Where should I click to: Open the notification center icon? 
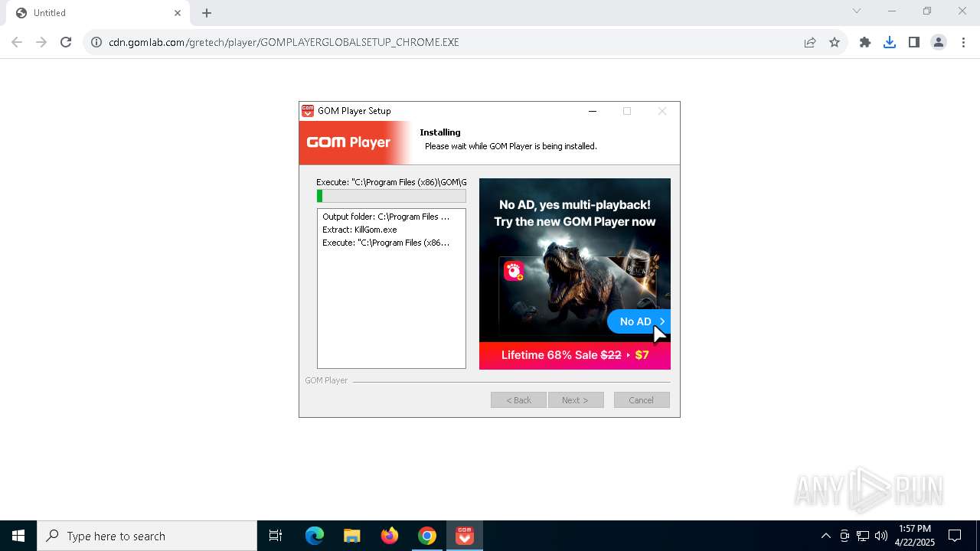pyautogui.click(x=955, y=536)
